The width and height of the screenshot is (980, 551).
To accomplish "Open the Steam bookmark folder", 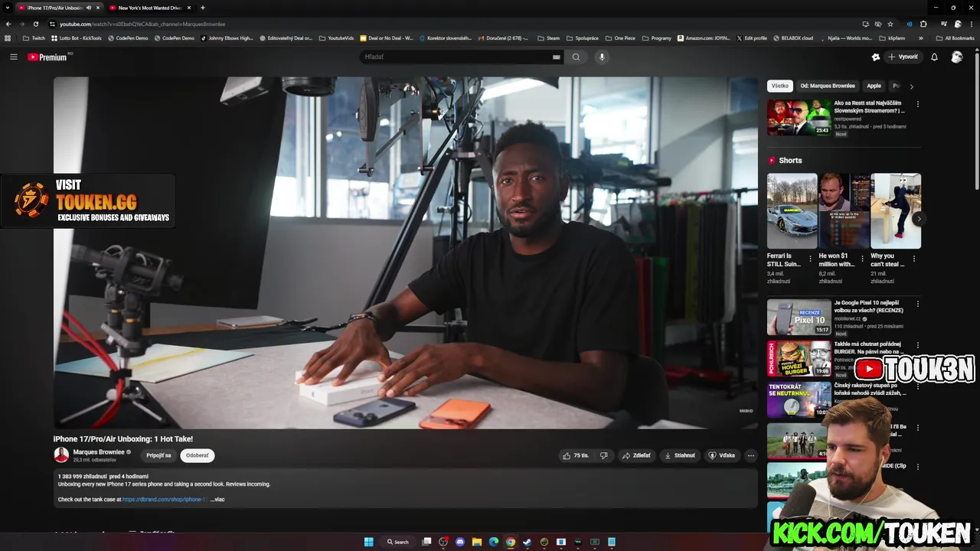I will (548, 37).
